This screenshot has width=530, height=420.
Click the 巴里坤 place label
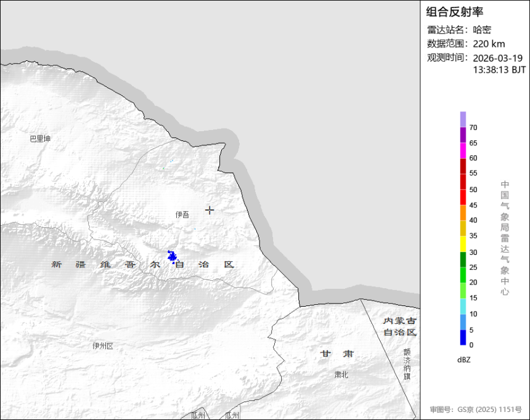click(40, 139)
